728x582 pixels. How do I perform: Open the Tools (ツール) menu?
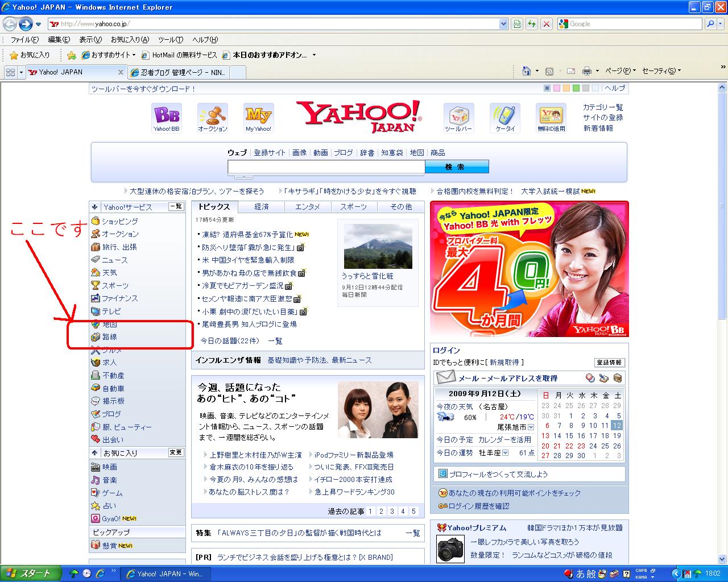171,40
